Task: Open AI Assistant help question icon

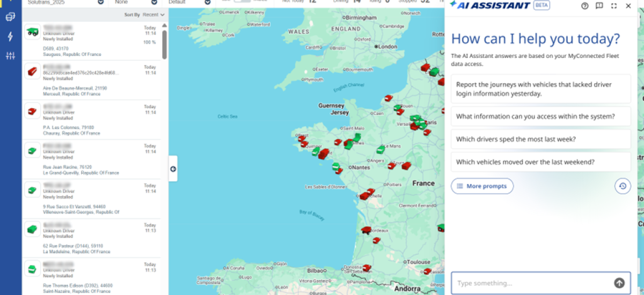Action: tap(585, 6)
